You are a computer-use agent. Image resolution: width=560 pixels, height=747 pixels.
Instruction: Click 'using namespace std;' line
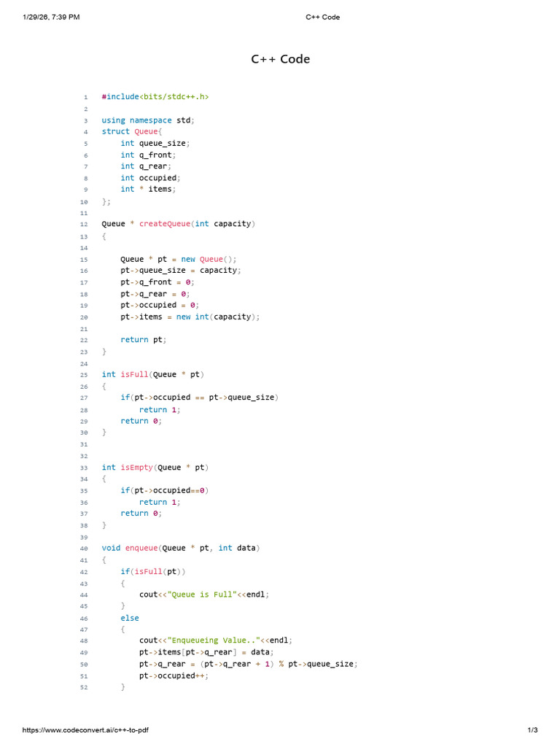click(148, 120)
